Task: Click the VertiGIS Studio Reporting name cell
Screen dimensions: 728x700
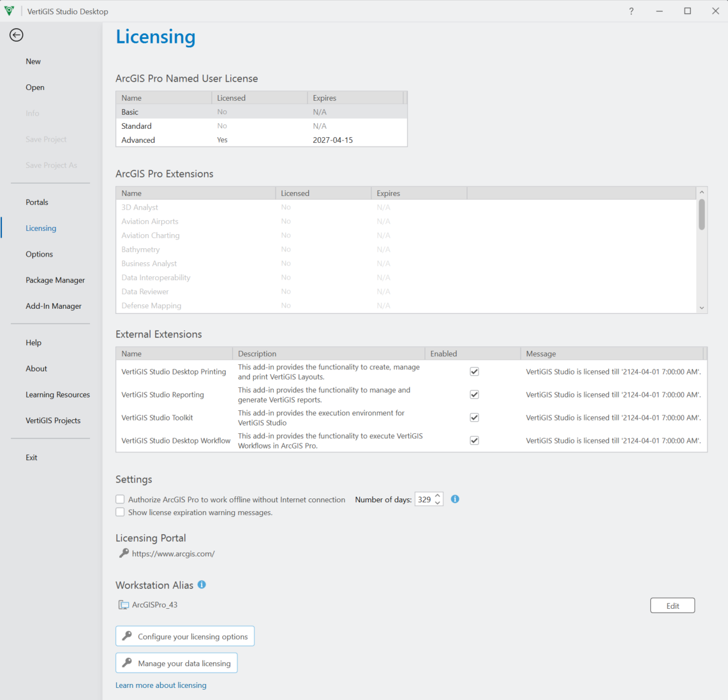Action: point(163,394)
